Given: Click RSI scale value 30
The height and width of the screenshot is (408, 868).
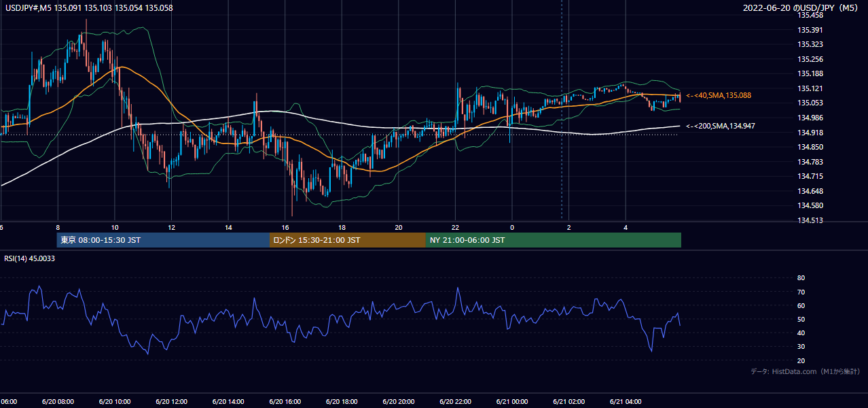Looking at the screenshot, I should [801, 347].
